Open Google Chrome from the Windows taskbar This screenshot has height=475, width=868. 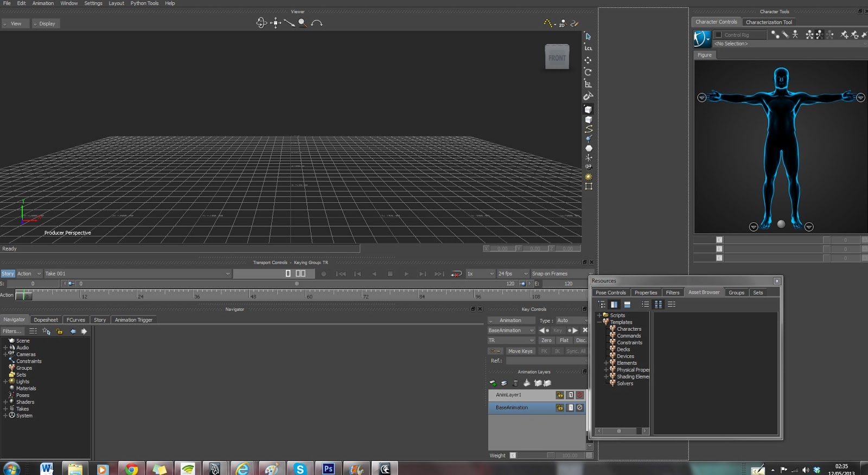(x=131, y=468)
